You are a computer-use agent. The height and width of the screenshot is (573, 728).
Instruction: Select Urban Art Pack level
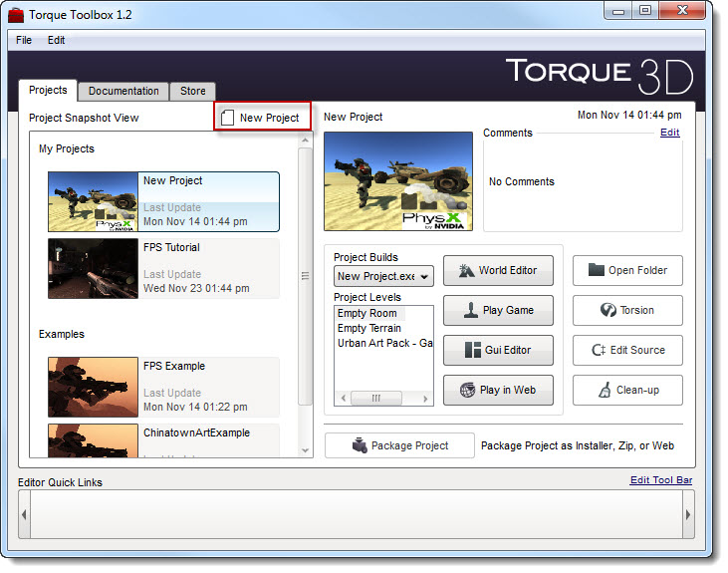point(384,343)
